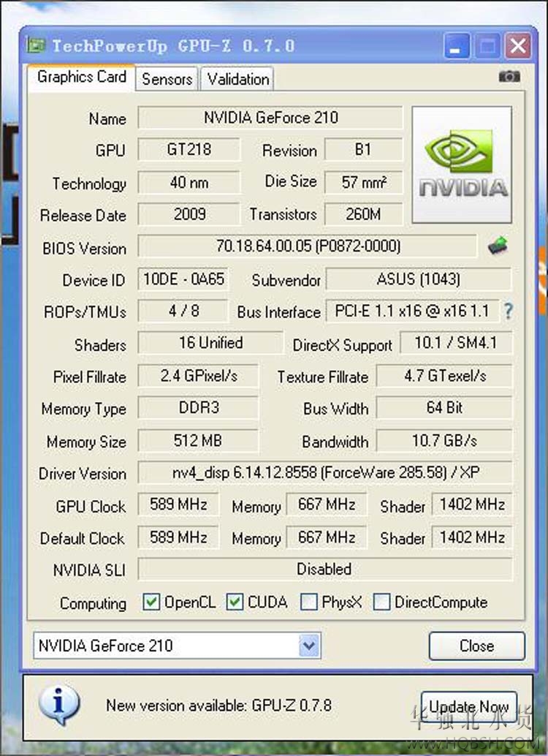
Task: Minimize the GPU-Z window
Action: [456, 46]
